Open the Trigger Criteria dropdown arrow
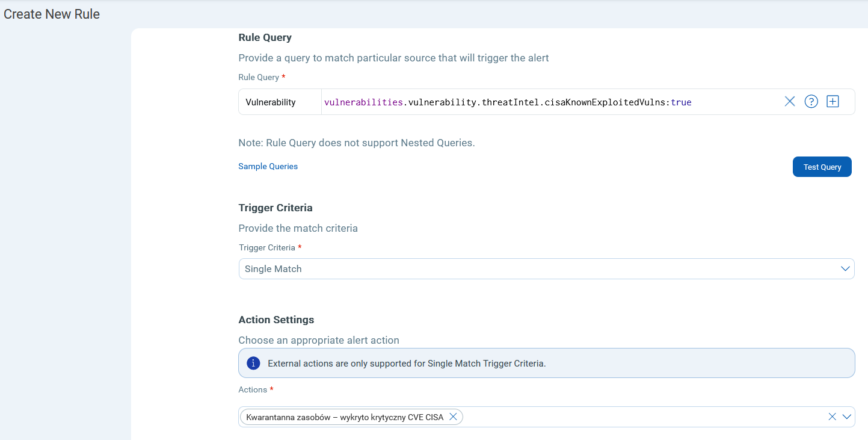The width and height of the screenshot is (868, 440). 846,269
